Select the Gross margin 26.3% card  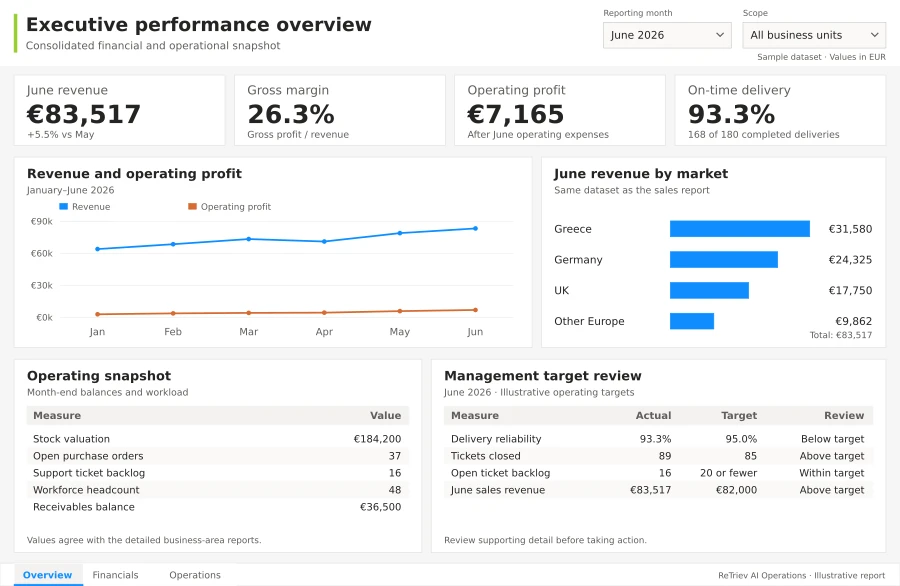tap(340, 110)
